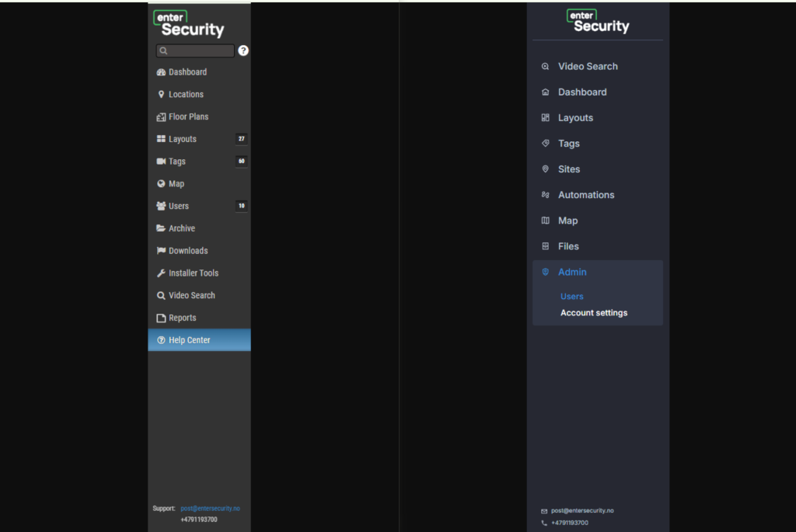Viewport: 796px width, 532px height.
Task: Click the email address next to envelope icon
Action: pos(582,510)
